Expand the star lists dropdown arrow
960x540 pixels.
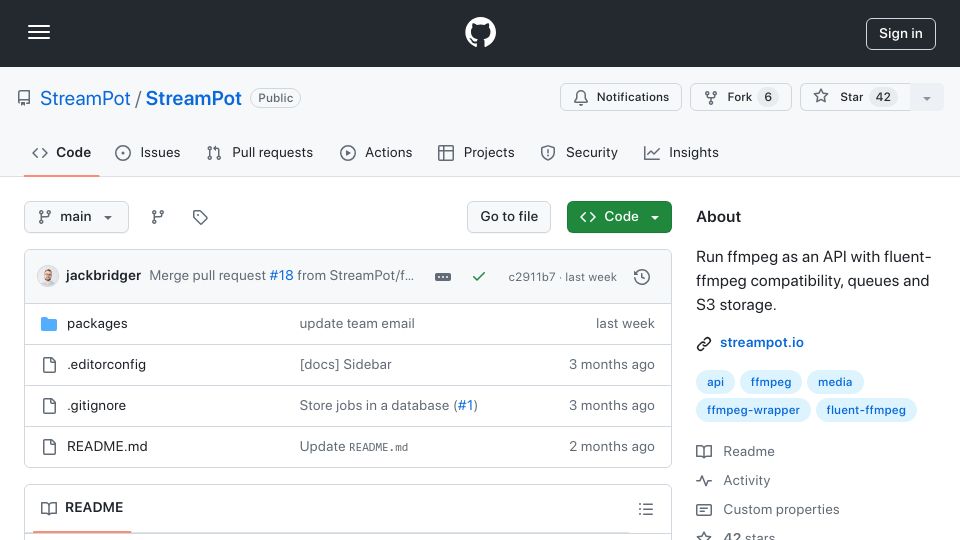926,98
